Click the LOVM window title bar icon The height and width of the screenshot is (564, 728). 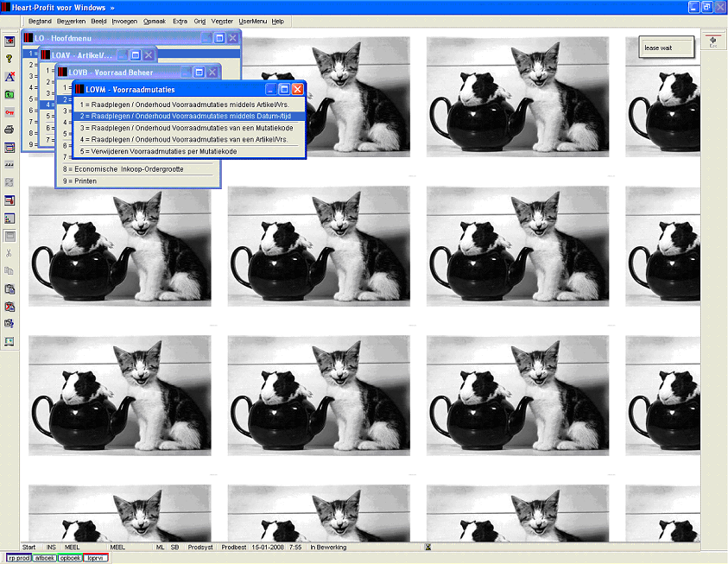(x=79, y=89)
